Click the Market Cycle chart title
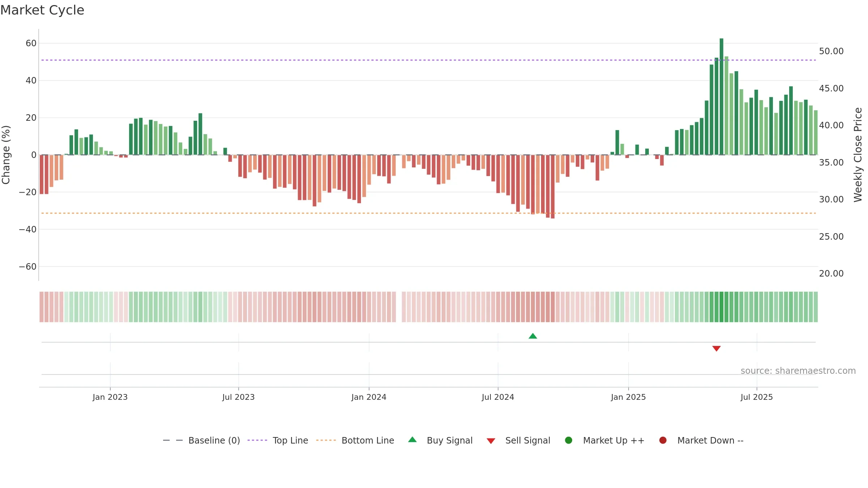Screen dimensions: 868x488 pos(42,10)
